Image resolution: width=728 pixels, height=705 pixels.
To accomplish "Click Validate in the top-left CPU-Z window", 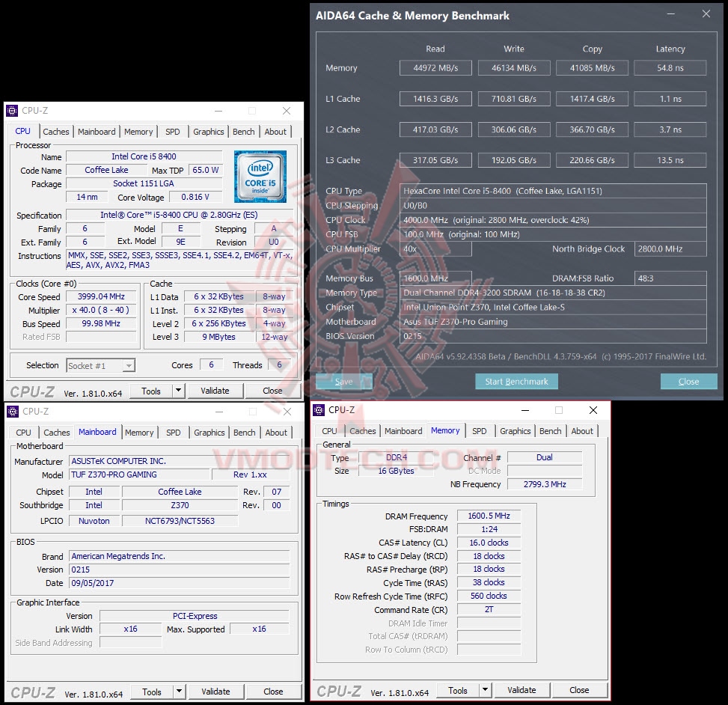I will point(215,391).
